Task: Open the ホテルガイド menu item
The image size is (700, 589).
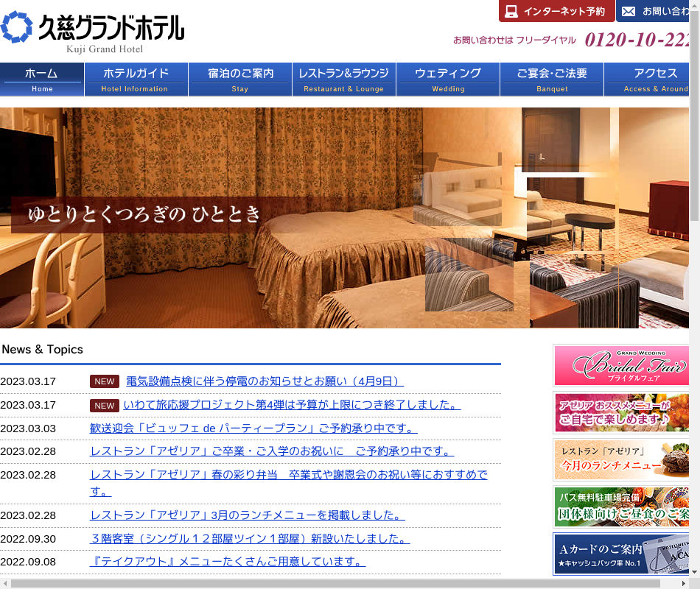Action: [136, 80]
